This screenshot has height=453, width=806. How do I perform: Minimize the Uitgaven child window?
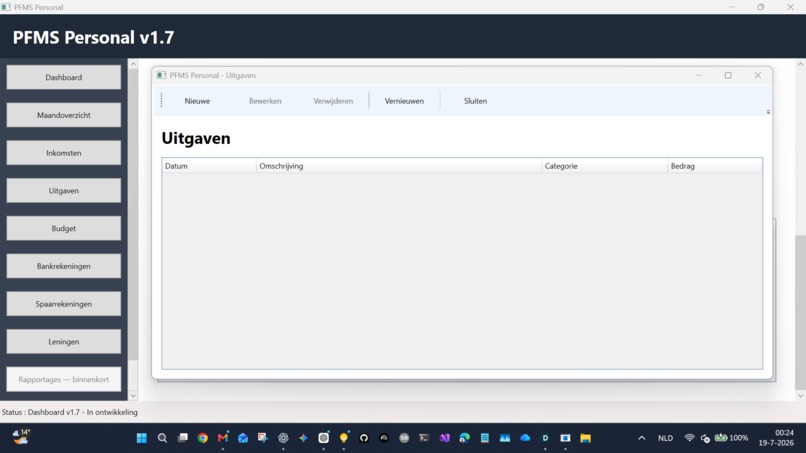click(x=699, y=75)
